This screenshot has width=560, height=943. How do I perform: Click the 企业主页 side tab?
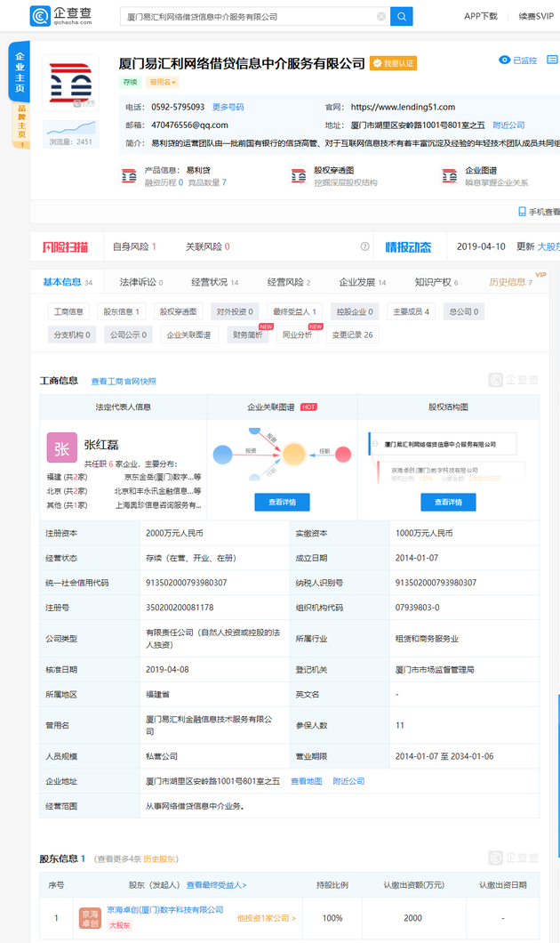pos(20,71)
